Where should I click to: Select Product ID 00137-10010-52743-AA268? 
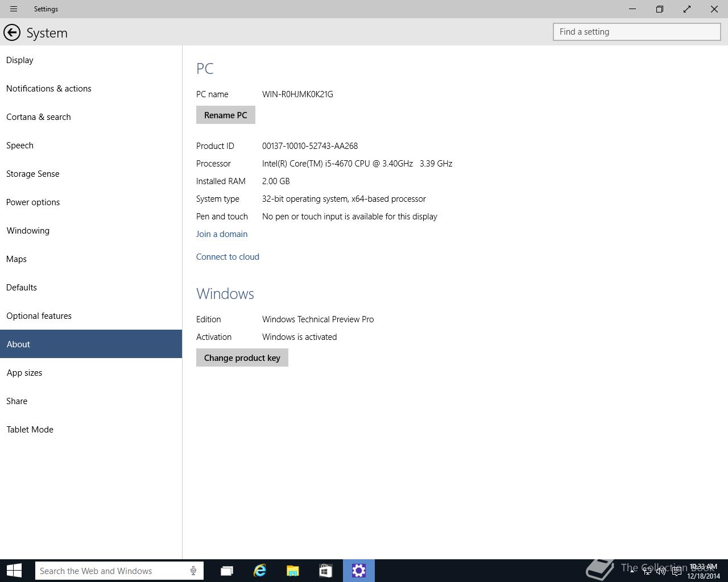310,146
